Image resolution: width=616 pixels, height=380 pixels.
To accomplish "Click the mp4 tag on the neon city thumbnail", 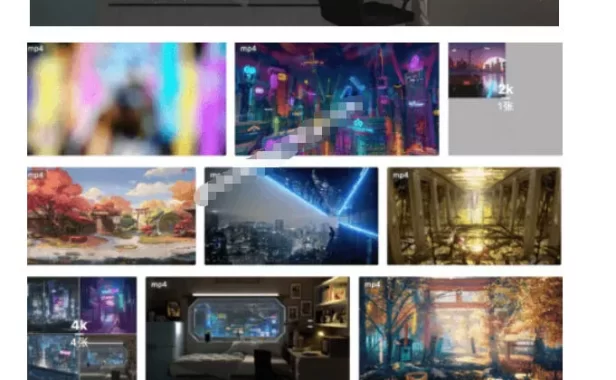I will click(x=248, y=49).
